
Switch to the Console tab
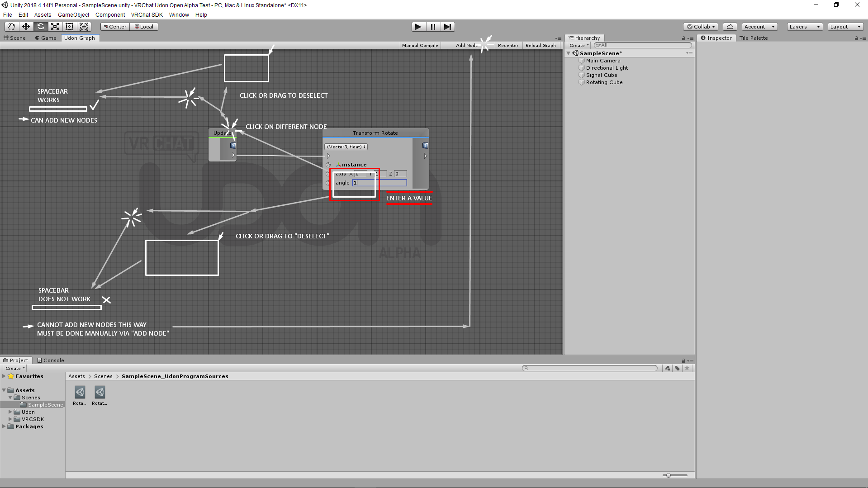tap(51, 360)
